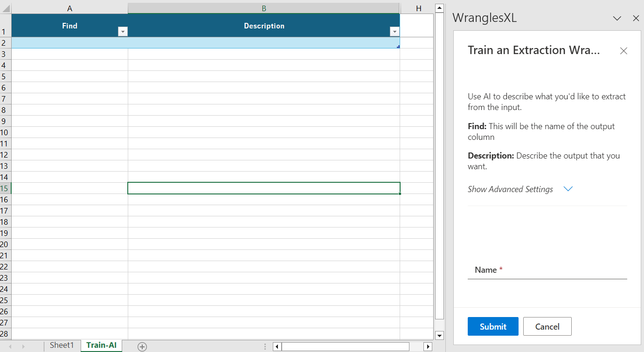The width and height of the screenshot is (644, 352).
Task: Click the Cancel button
Action: pyautogui.click(x=547, y=326)
